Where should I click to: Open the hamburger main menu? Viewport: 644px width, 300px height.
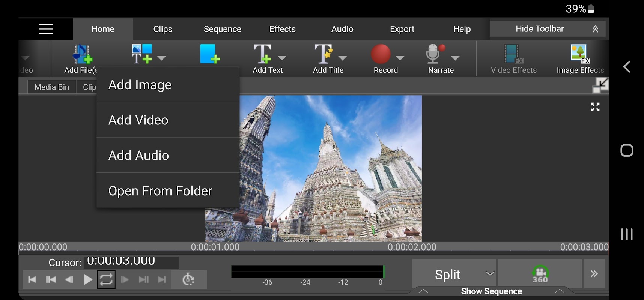[45, 29]
